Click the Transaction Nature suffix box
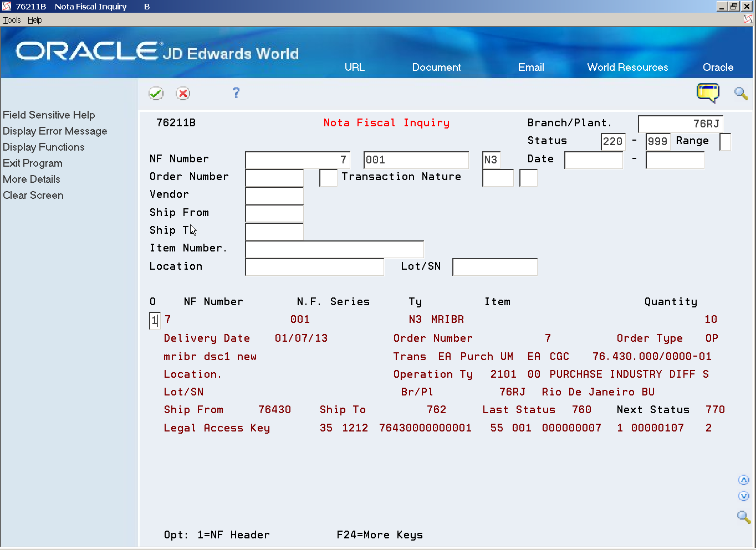 pos(528,177)
